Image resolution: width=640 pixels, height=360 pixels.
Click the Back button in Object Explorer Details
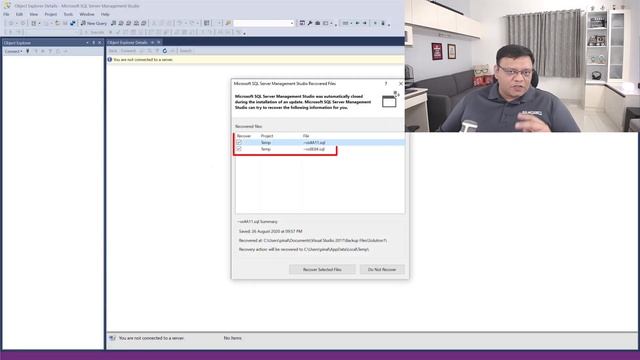click(x=113, y=51)
